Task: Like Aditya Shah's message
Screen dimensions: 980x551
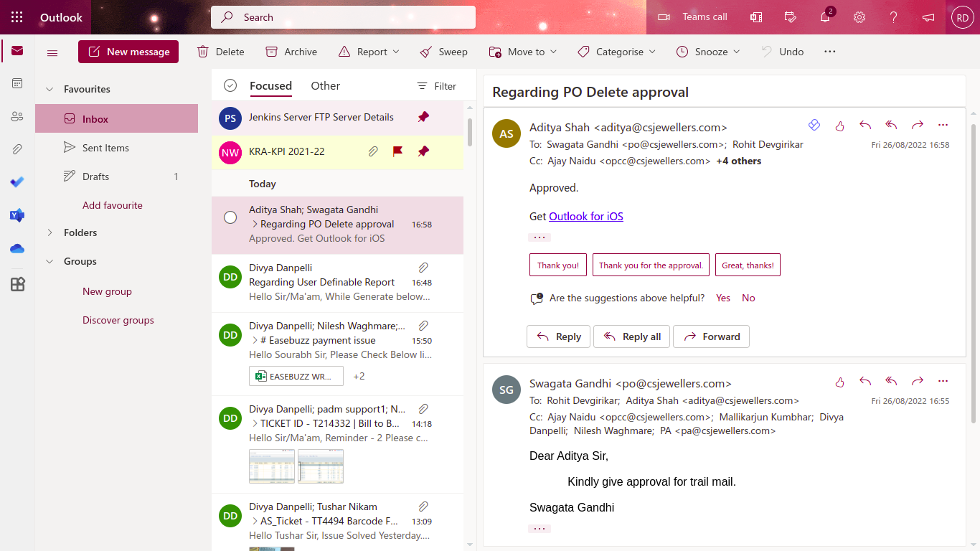Action: tap(839, 126)
